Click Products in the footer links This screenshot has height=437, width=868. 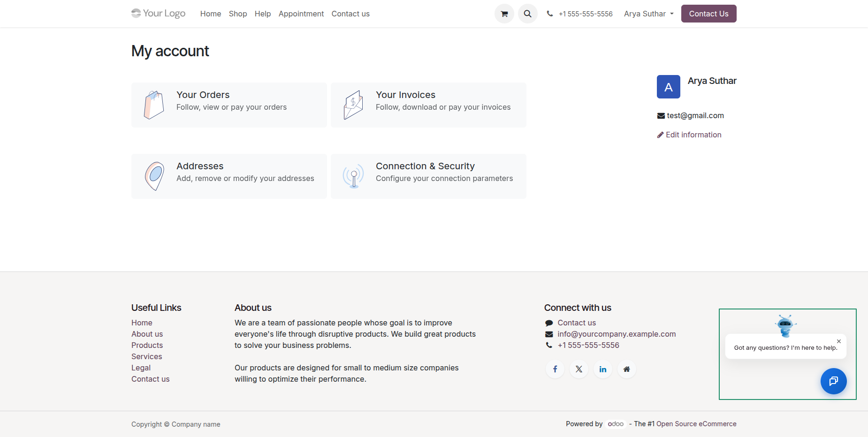pyautogui.click(x=147, y=345)
